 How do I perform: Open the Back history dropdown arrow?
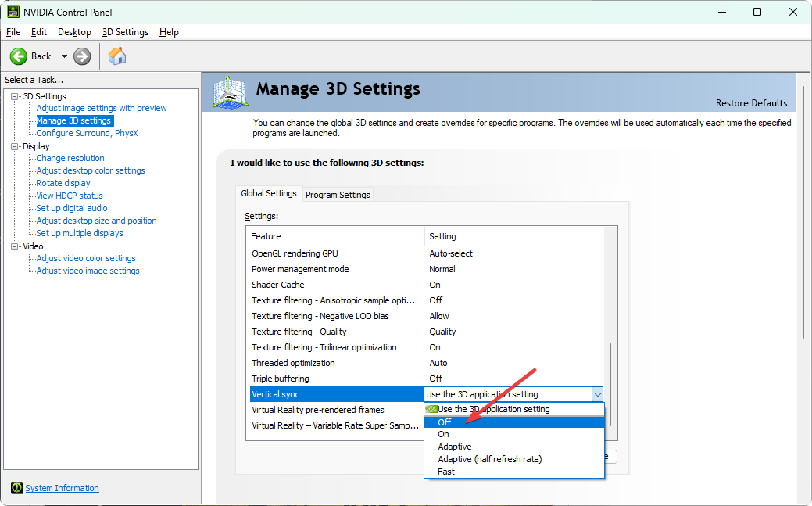64,56
